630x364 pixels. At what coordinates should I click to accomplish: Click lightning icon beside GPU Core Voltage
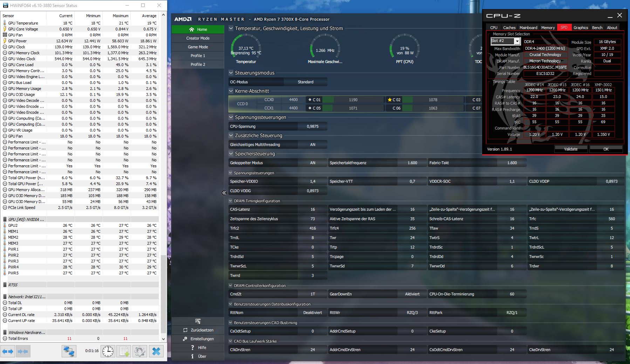pyautogui.click(x=5, y=29)
